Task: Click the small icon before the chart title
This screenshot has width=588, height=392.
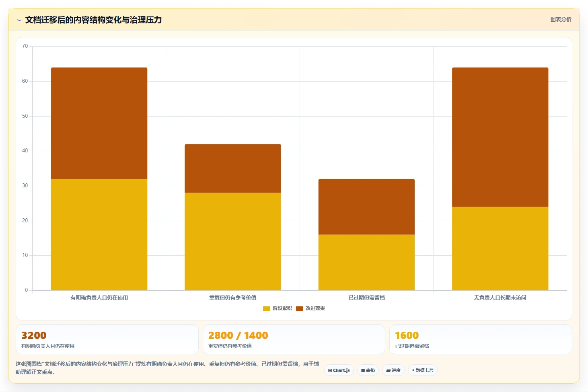Action: (19, 20)
